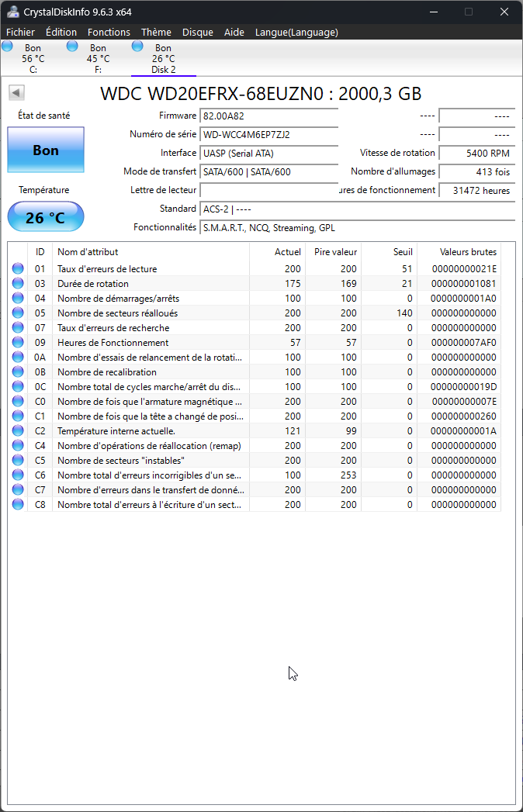Image resolution: width=523 pixels, height=812 pixels.
Task: Click the Numéro de série field
Action: tap(268, 134)
